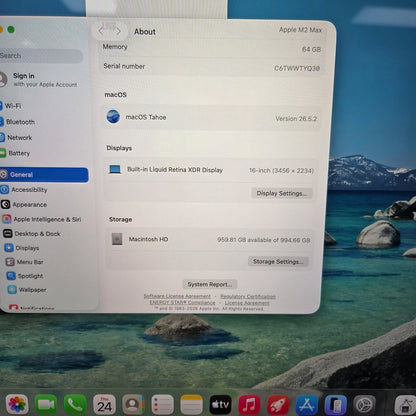Launch FaceTime from the Dock
Image resolution: width=416 pixels, height=416 pixels.
click(x=46, y=405)
